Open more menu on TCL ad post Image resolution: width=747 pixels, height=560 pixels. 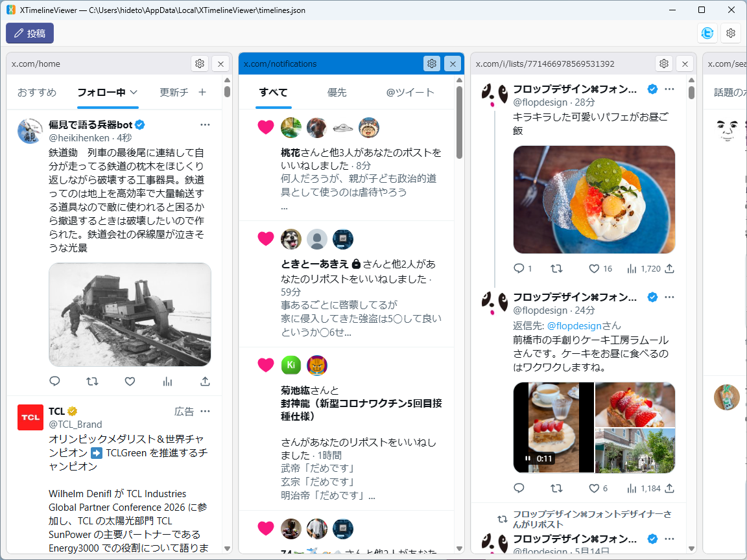coord(206,412)
